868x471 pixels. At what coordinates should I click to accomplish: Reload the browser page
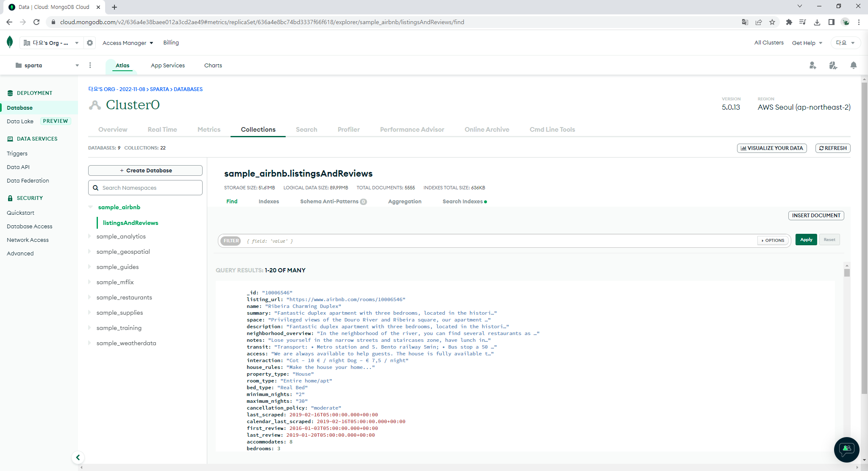pyautogui.click(x=36, y=22)
